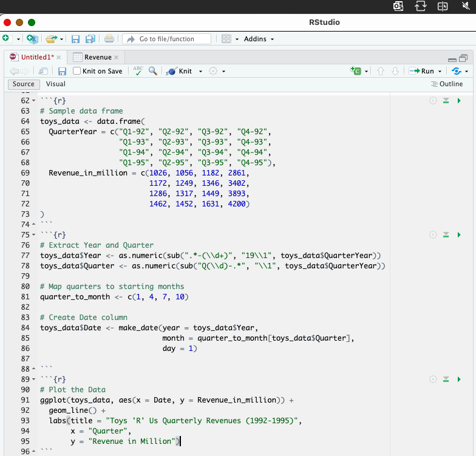Image resolution: width=476 pixels, height=456 pixels.
Task: Collapse the chunk at line 62
Action: click(33, 101)
